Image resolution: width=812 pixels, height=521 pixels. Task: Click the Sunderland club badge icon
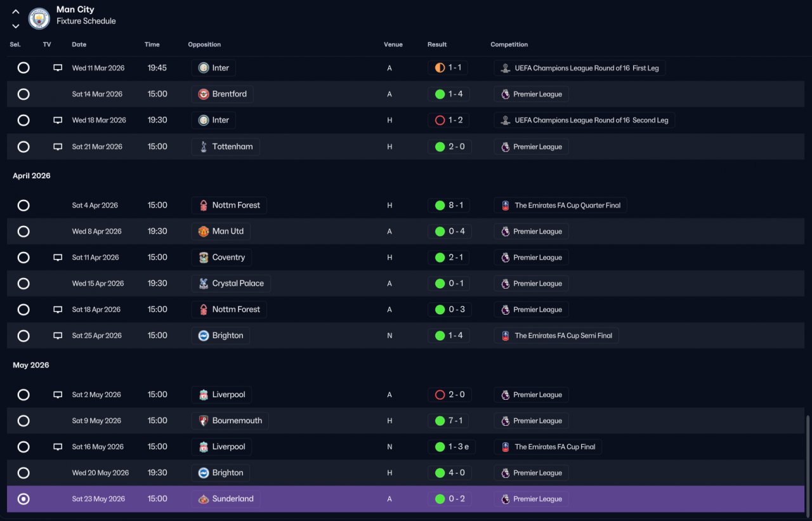click(x=203, y=499)
